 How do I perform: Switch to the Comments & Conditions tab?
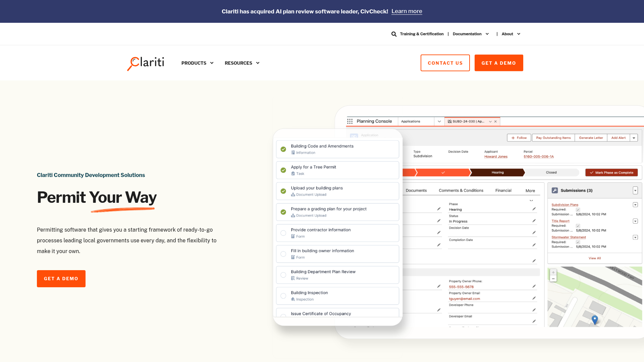point(461,190)
